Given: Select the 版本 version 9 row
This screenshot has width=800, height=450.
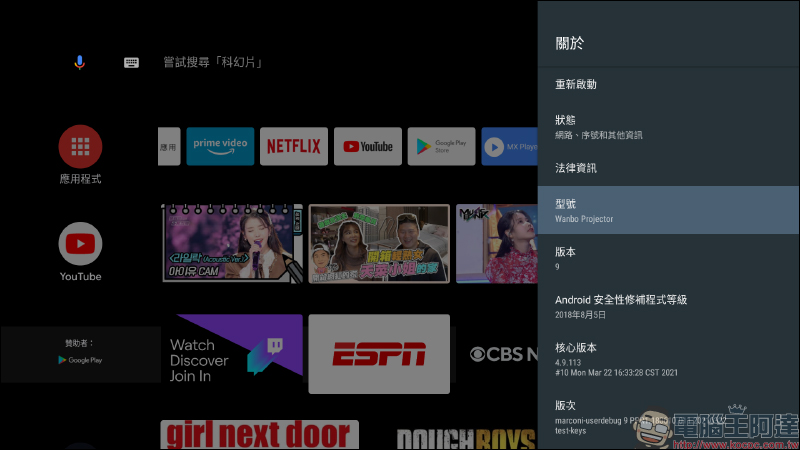Looking at the screenshot, I should 668,258.
